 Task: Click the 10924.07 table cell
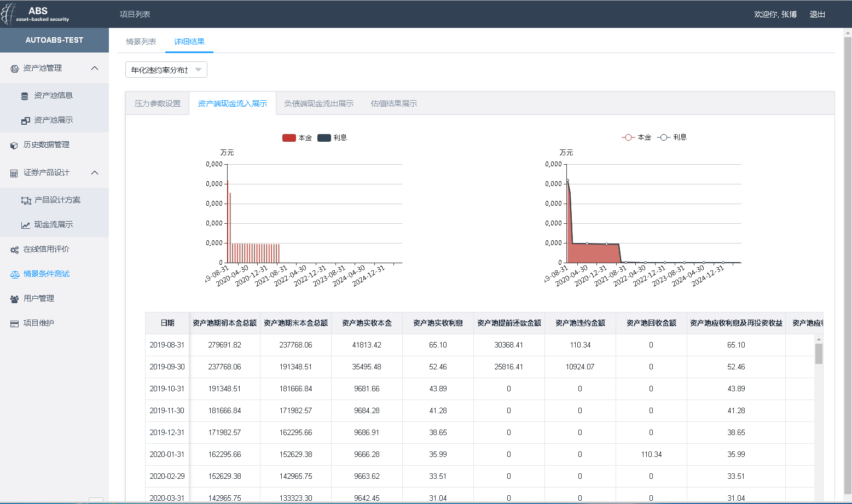pyautogui.click(x=580, y=367)
